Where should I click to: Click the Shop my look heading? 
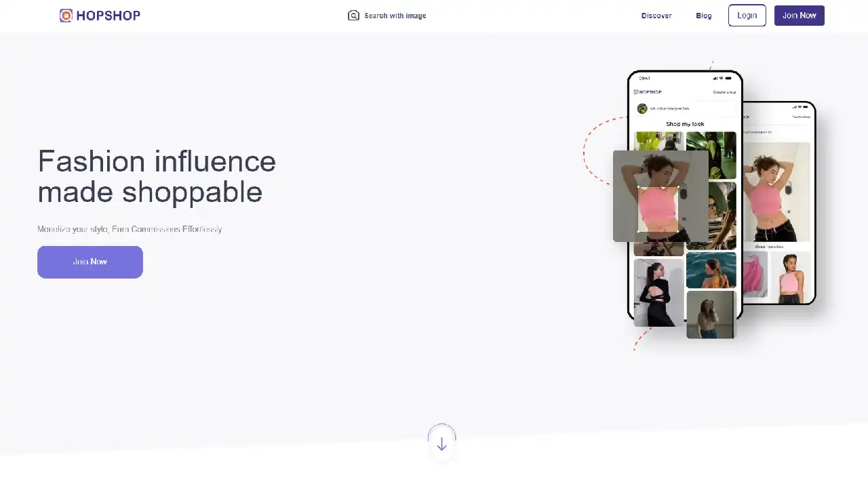click(685, 124)
